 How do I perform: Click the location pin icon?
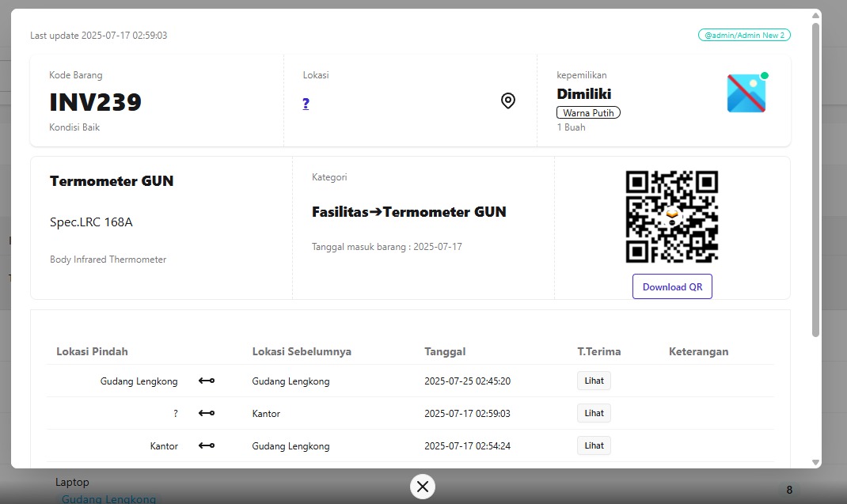(x=507, y=100)
